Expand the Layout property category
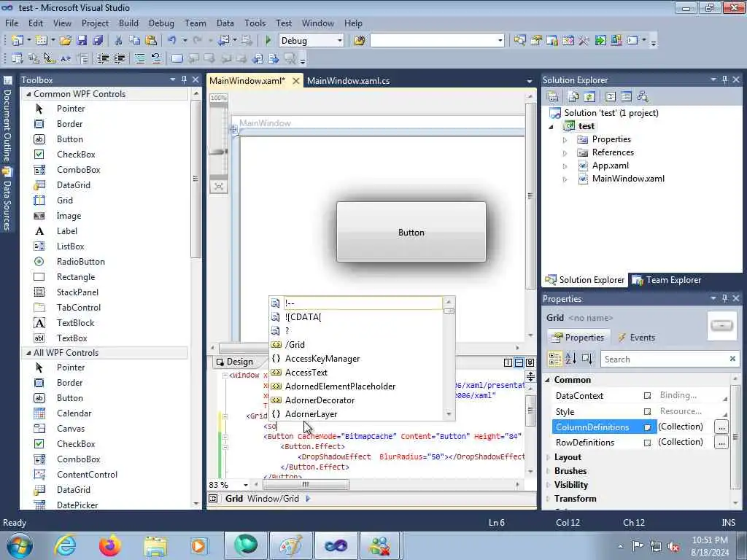This screenshot has width=747, height=560. 548,457
